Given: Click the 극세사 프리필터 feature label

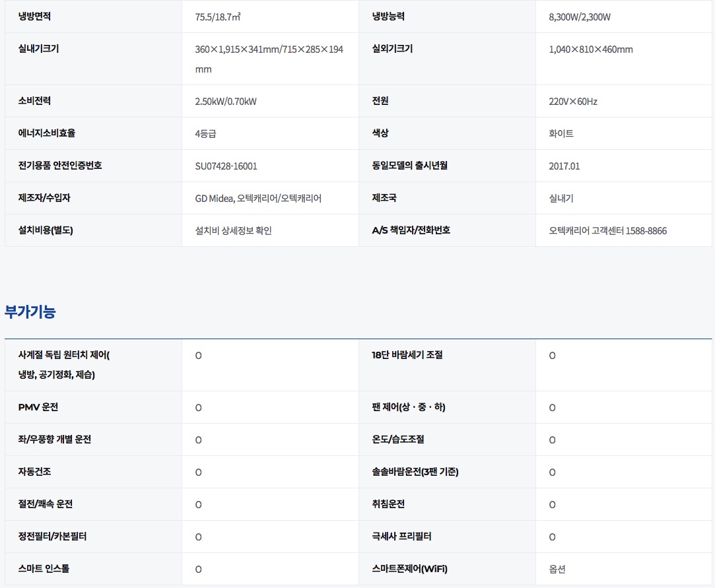Looking at the screenshot, I should pyautogui.click(x=401, y=537).
